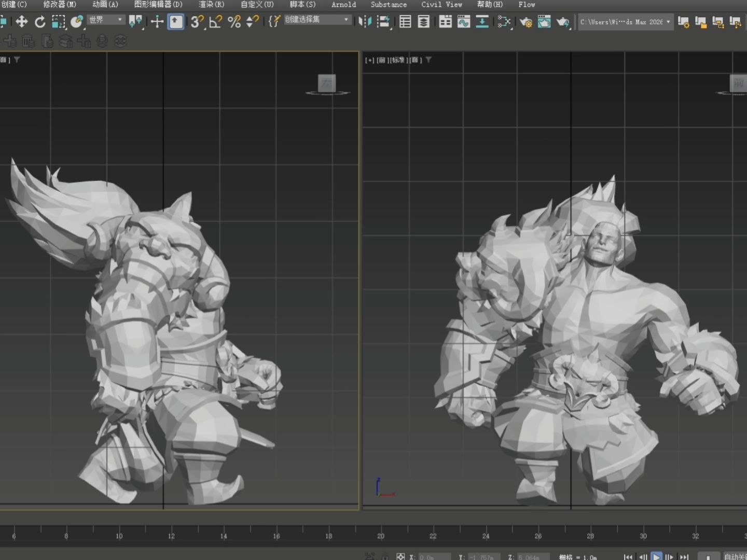Toggle Angle Snap

215,22
